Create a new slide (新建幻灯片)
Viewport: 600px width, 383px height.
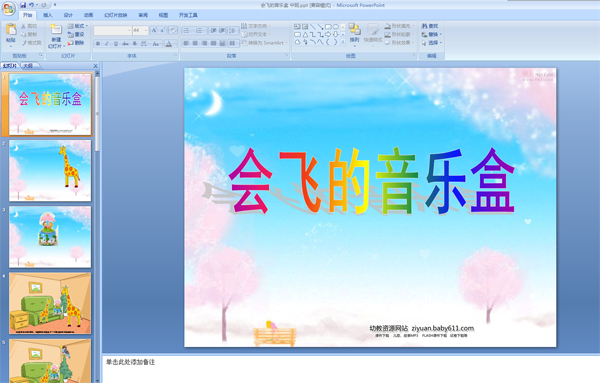pyautogui.click(x=56, y=36)
